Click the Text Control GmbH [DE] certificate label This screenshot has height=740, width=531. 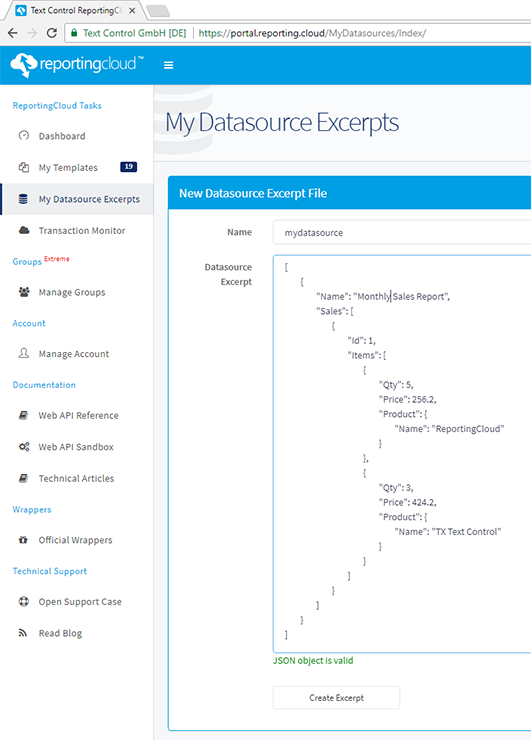pyautogui.click(x=135, y=33)
